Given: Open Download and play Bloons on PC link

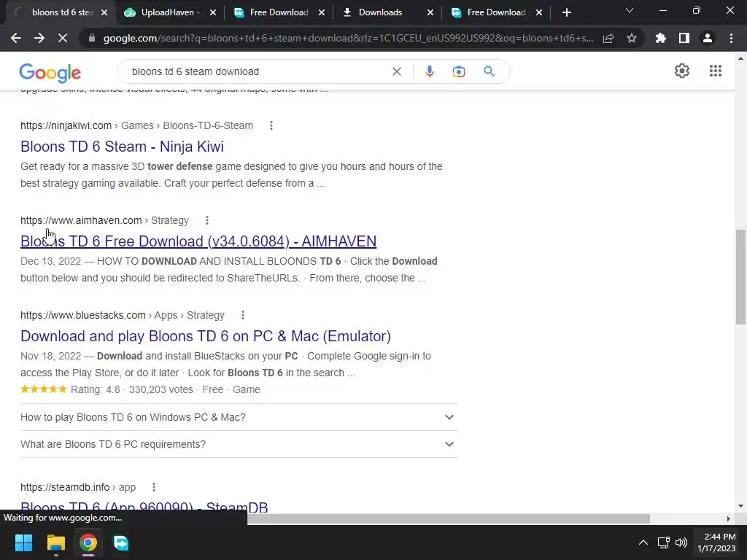Looking at the screenshot, I should coord(205,336).
